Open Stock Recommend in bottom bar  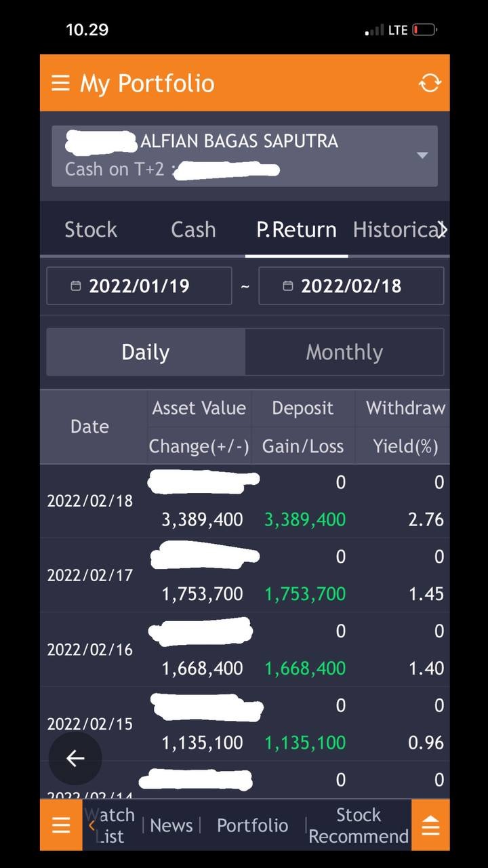[359, 825]
